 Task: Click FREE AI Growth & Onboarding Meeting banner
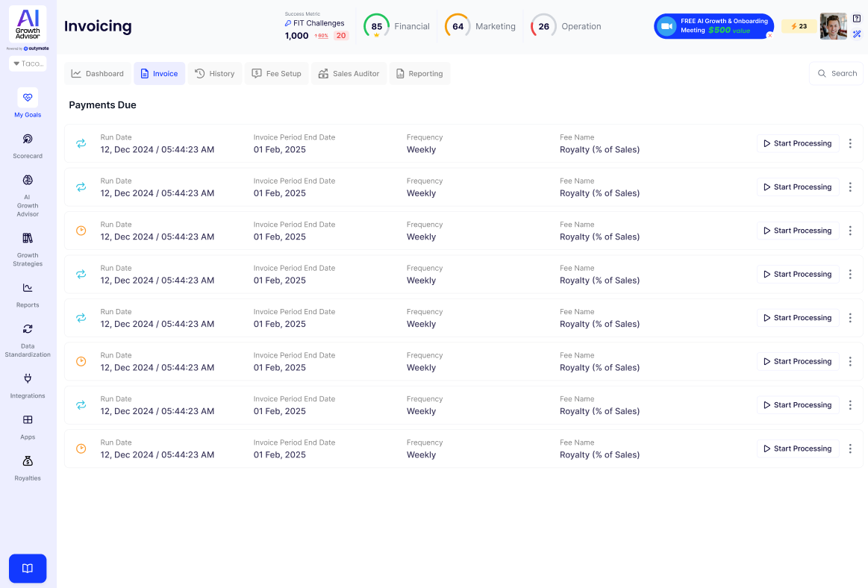pos(714,26)
